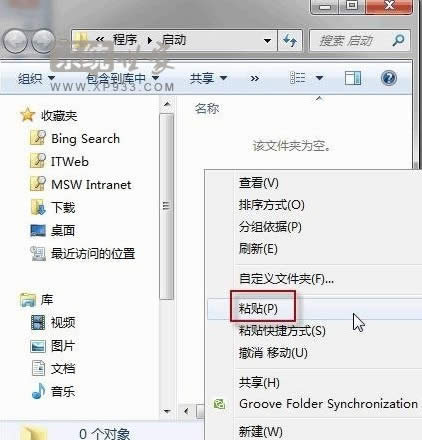
Task: Click the search magnifier icon
Action: pos(398,41)
